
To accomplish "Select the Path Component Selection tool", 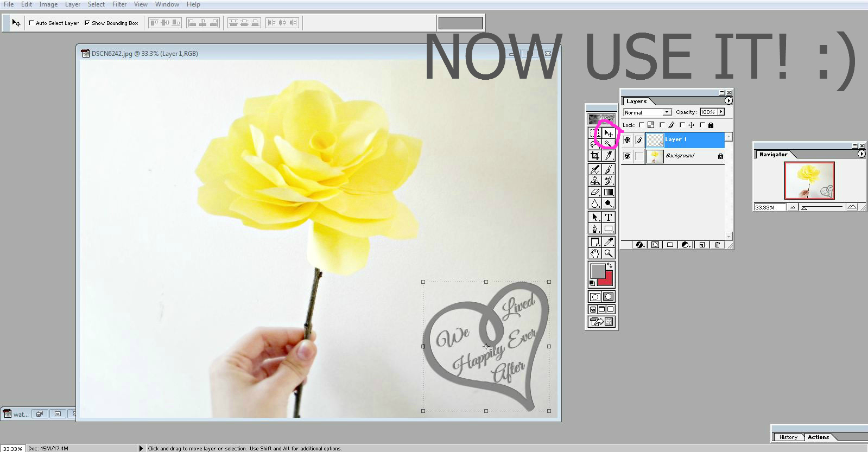I will coord(595,217).
